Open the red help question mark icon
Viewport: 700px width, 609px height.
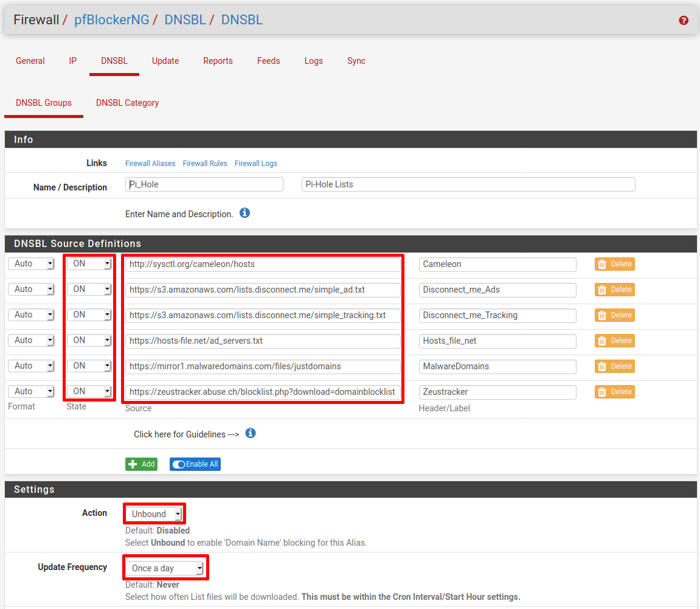pyautogui.click(x=684, y=21)
